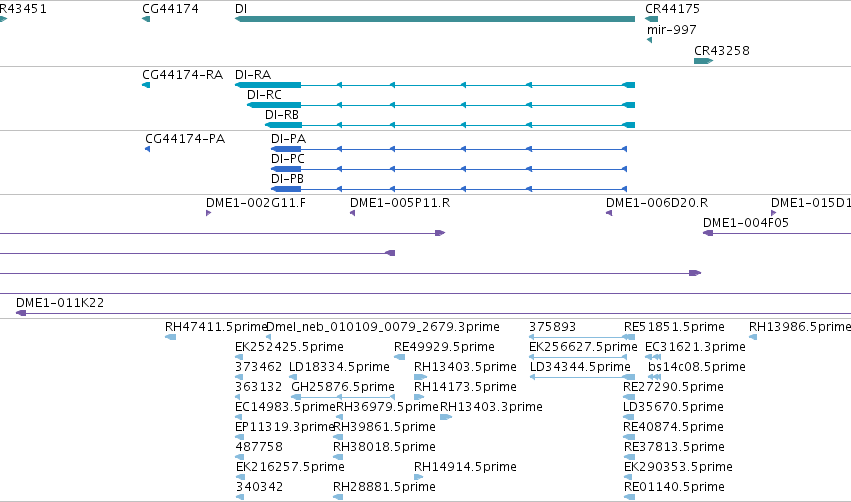Select the Dl-PC protein label
851x502 pixels.
coord(288,159)
